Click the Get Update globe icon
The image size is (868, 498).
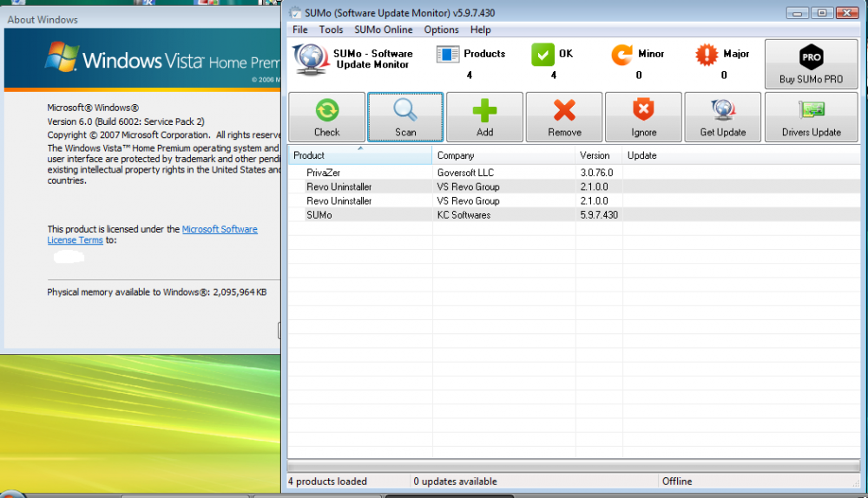(722, 111)
